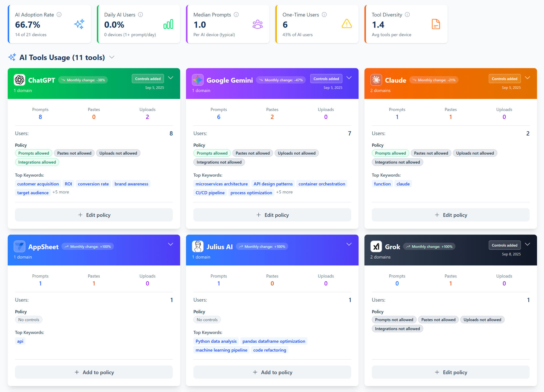Click ChatGPT Uploads count 2
Image resolution: width=544 pixels, height=392 pixels.
(147, 117)
